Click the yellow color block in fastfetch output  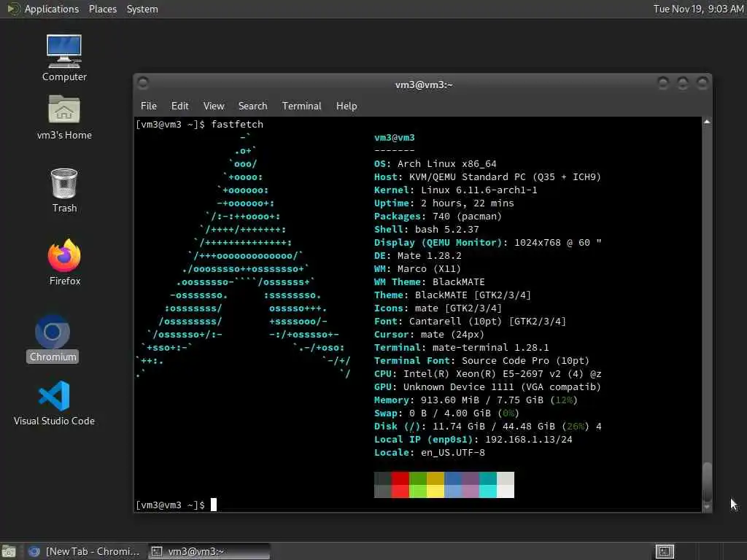[x=435, y=491]
